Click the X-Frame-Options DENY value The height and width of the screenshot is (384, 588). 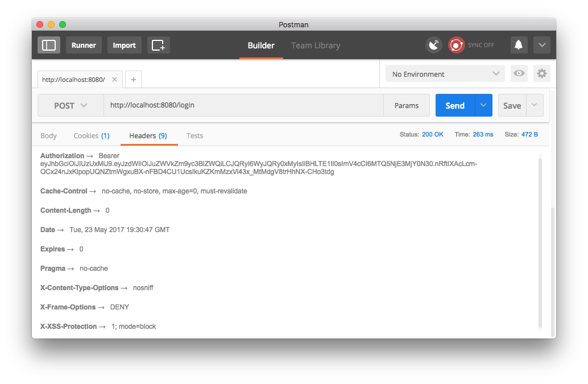point(119,307)
